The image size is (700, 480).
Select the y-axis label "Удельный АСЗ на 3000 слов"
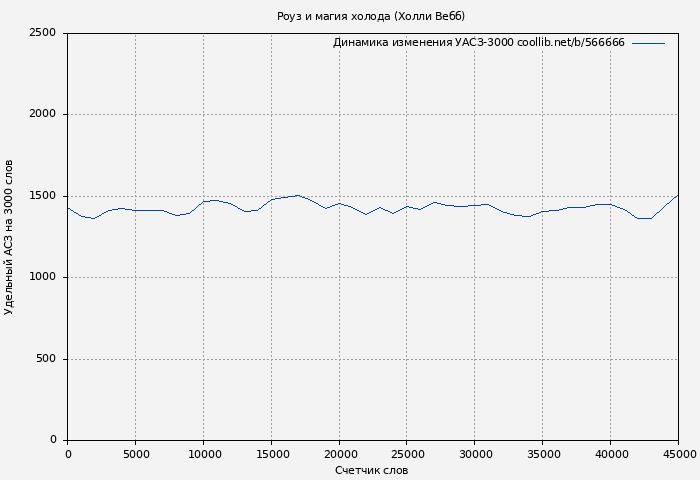(x=9, y=237)
